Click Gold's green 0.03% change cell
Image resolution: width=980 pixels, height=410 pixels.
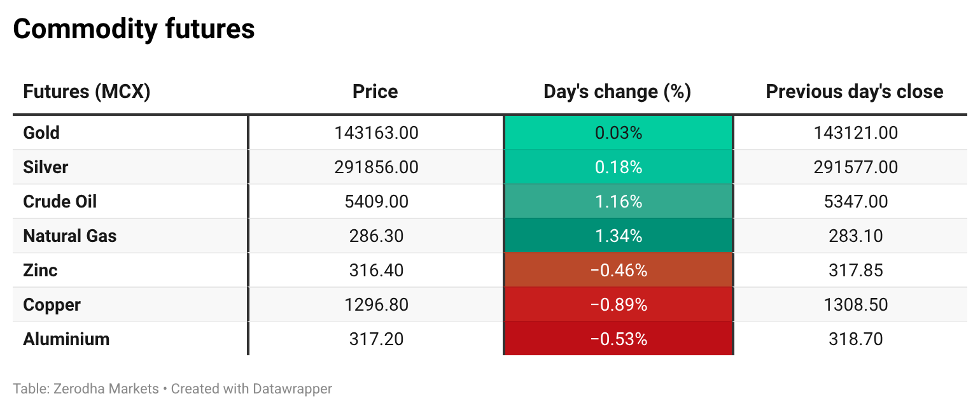[x=619, y=133]
